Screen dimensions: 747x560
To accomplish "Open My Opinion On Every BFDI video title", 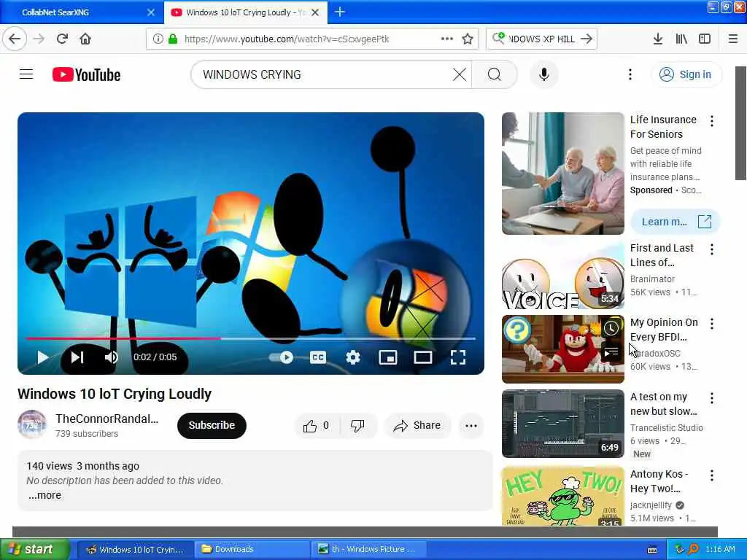I will point(664,330).
